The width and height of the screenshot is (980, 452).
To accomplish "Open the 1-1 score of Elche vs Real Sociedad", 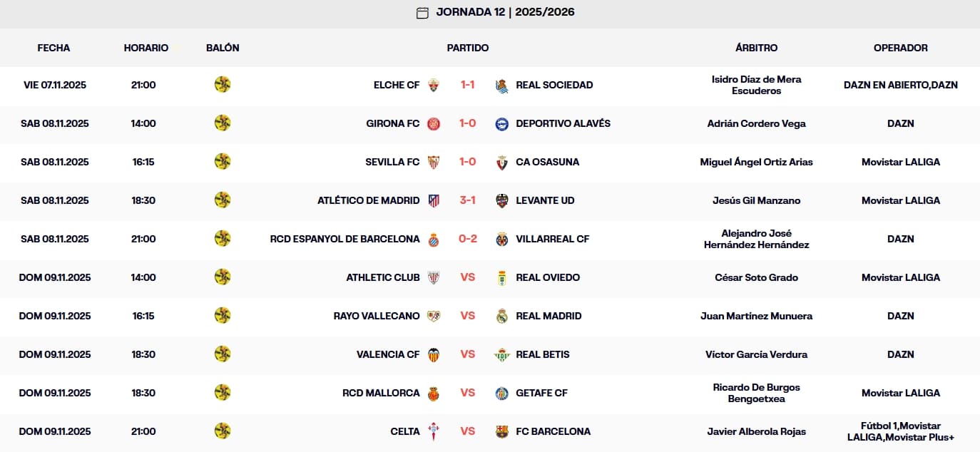I will 467,85.
